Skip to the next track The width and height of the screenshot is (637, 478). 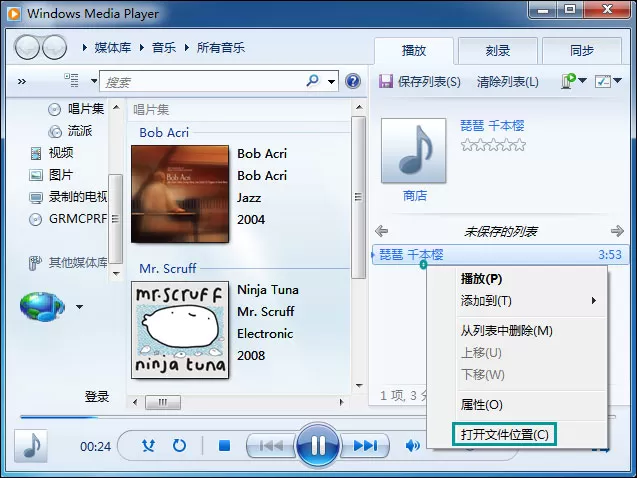click(x=364, y=446)
